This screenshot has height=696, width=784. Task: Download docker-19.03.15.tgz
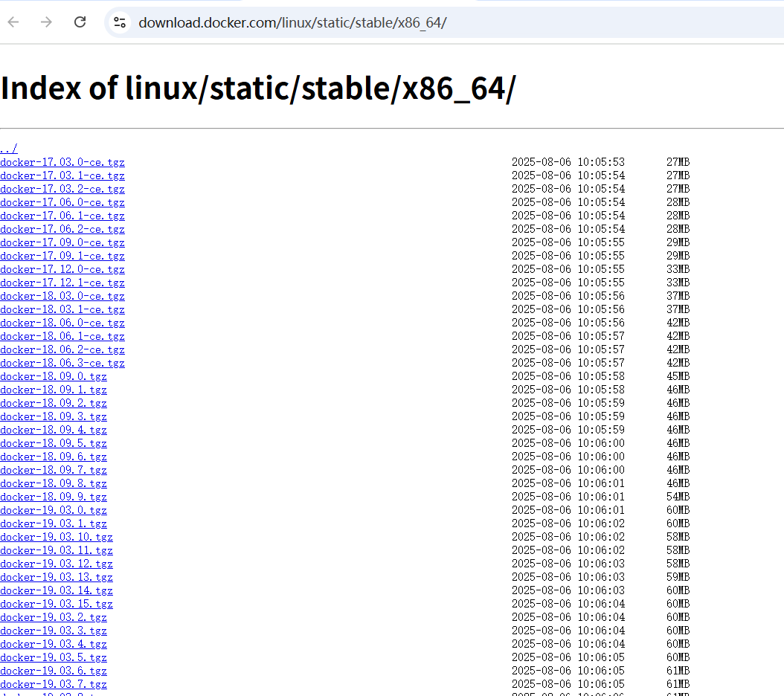tap(57, 604)
